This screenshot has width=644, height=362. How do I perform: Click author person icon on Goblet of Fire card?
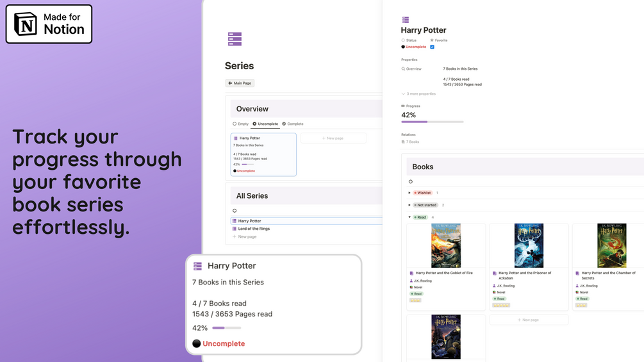(411, 281)
